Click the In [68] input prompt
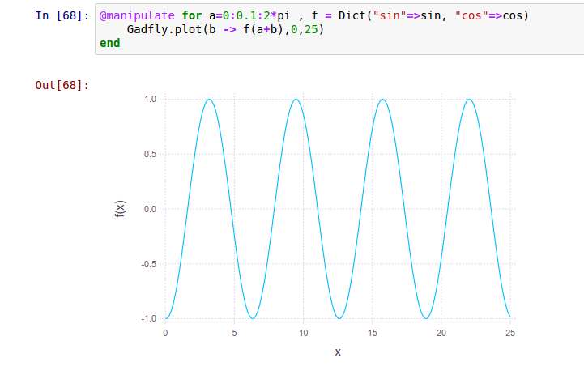Viewport: 584px width, 392px height. click(x=63, y=15)
